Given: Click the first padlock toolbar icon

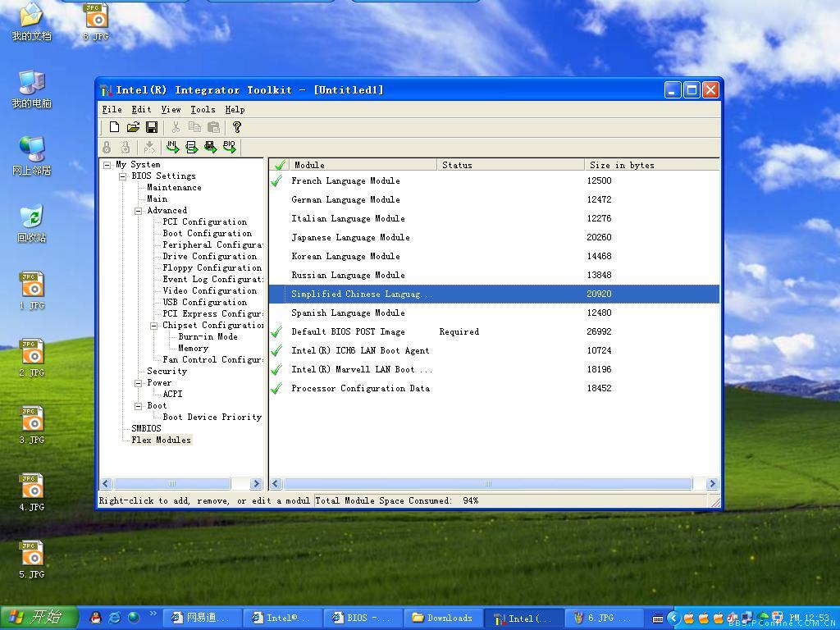Looking at the screenshot, I should [107, 147].
